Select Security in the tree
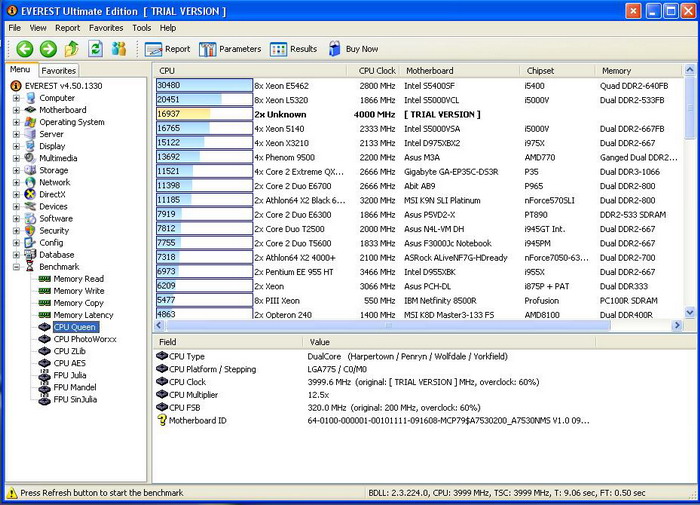Viewport: 700px width, 505px height. pyautogui.click(x=54, y=230)
